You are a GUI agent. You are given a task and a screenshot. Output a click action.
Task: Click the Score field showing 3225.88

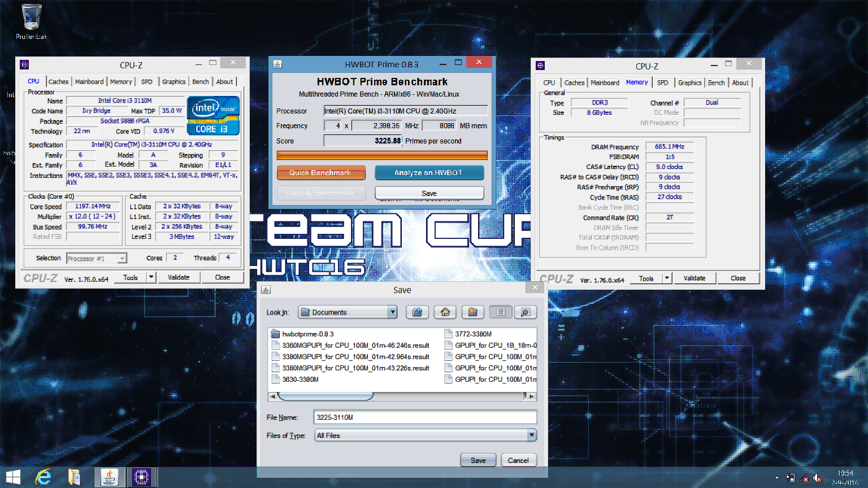(x=363, y=141)
